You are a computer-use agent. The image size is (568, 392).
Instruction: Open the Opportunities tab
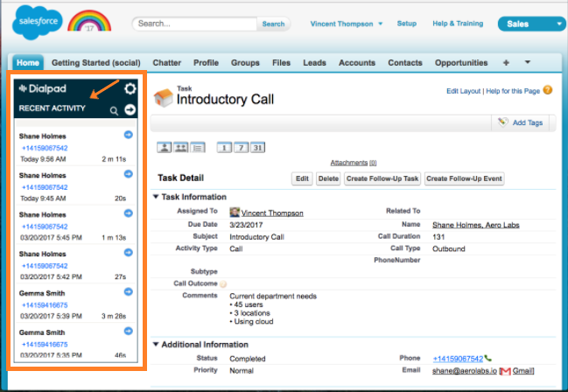[461, 63]
